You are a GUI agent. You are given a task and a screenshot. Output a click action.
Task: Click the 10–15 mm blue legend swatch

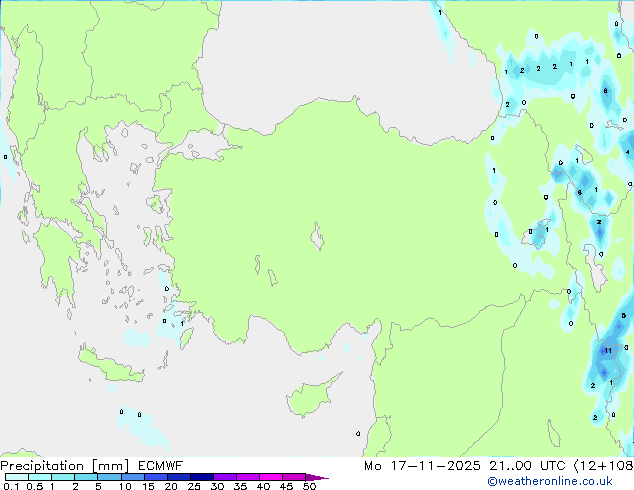(x=132, y=477)
